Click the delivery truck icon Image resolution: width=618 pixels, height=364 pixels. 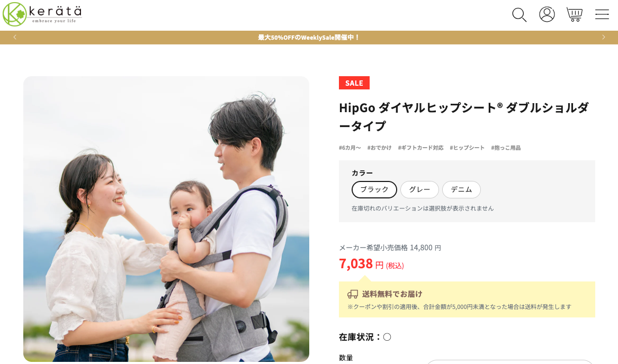pyautogui.click(x=352, y=294)
